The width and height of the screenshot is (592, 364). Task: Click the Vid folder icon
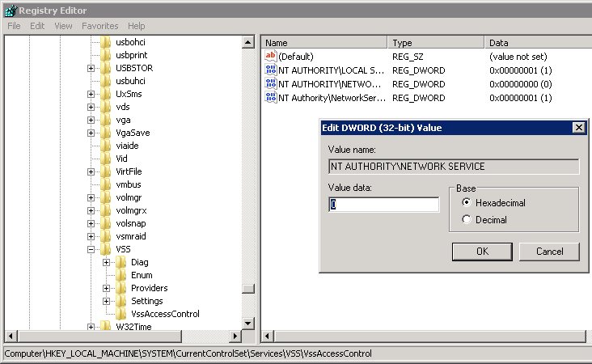[105, 159]
